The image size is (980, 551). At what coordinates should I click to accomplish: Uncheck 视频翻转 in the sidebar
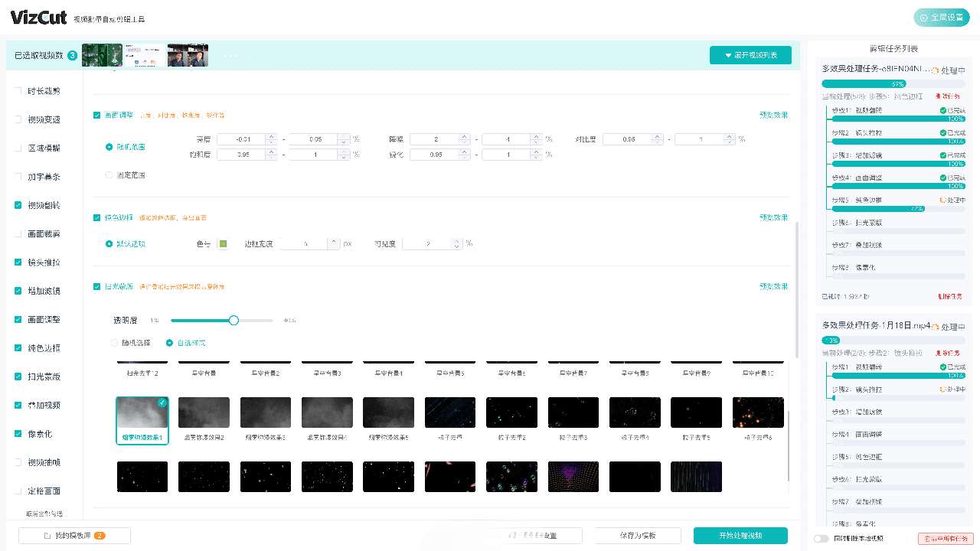point(18,205)
